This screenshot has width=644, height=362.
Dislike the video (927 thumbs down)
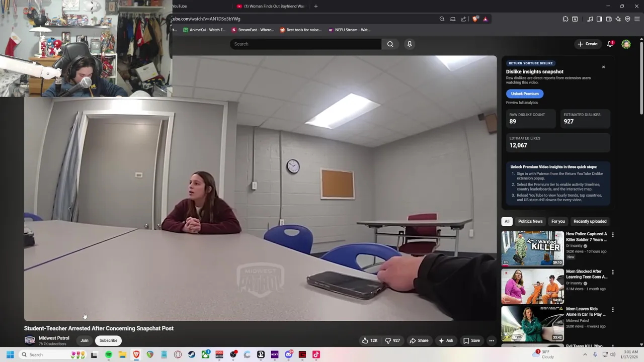point(392,340)
